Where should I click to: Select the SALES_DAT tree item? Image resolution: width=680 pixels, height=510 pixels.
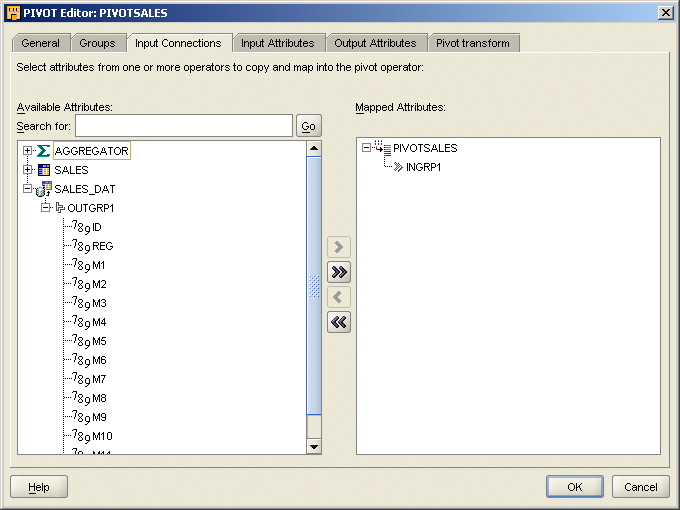[x=85, y=189]
